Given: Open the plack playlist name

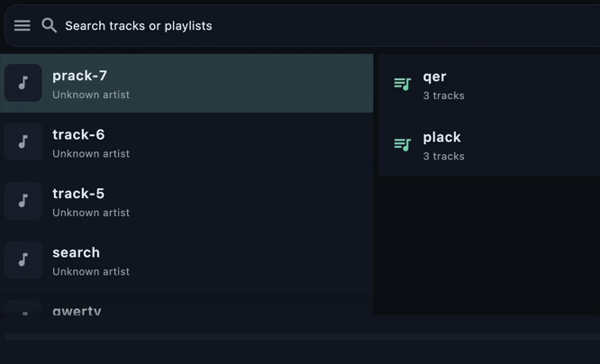Looking at the screenshot, I should (441, 137).
